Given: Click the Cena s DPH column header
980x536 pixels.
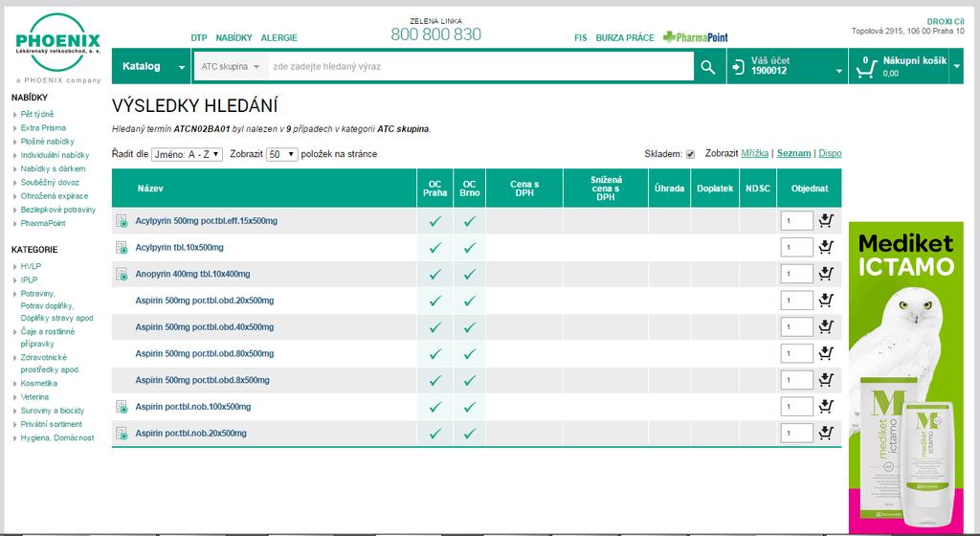Looking at the screenshot, I should coord(524,188).
